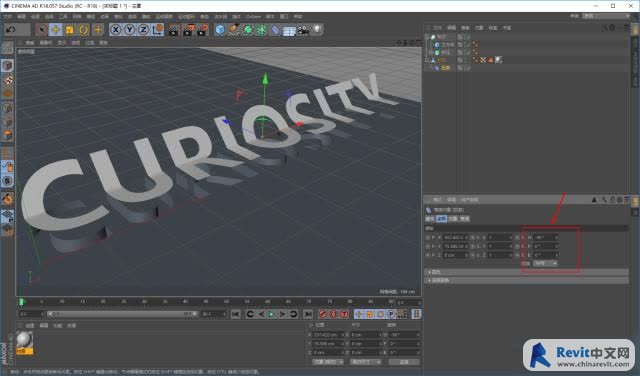Click the checkered texture tag on the fourth object

pos(483,60)
